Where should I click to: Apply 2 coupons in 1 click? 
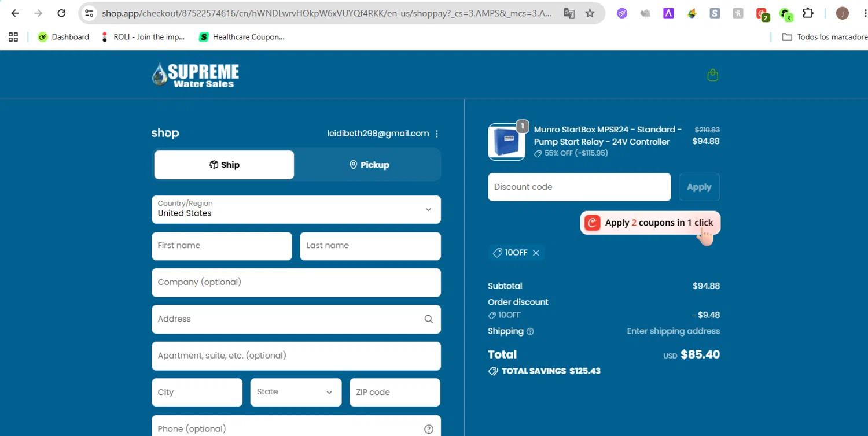pyautogui.click(x=650, y=223)
